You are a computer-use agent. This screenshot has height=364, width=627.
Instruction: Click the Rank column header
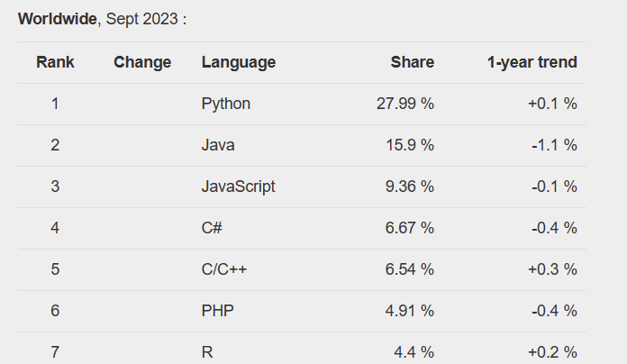pyautogui.click(x=55, y=62)
